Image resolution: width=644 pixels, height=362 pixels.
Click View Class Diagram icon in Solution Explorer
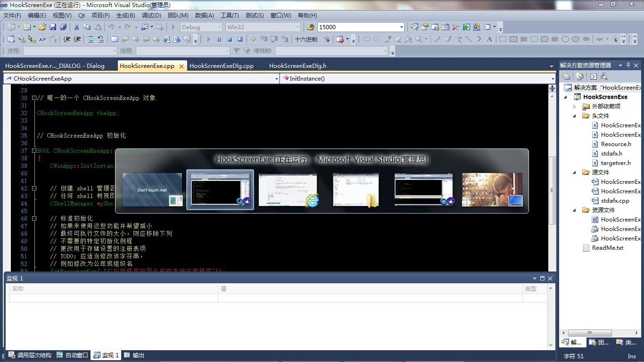tap(604, 76)
